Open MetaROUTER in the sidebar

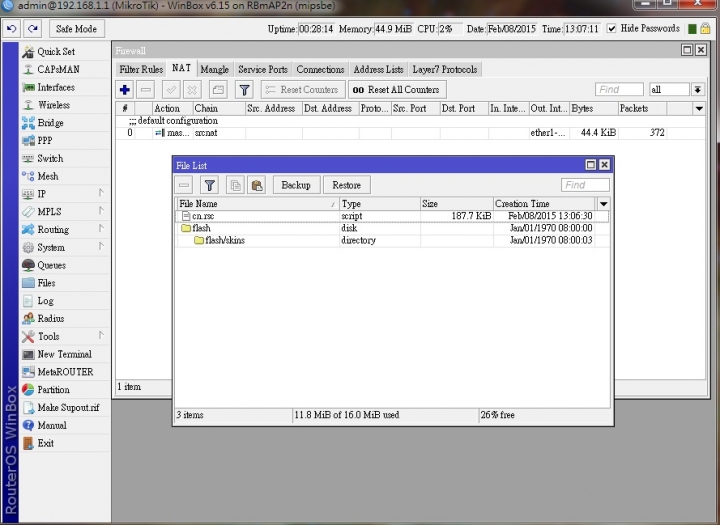pos(65,372)
